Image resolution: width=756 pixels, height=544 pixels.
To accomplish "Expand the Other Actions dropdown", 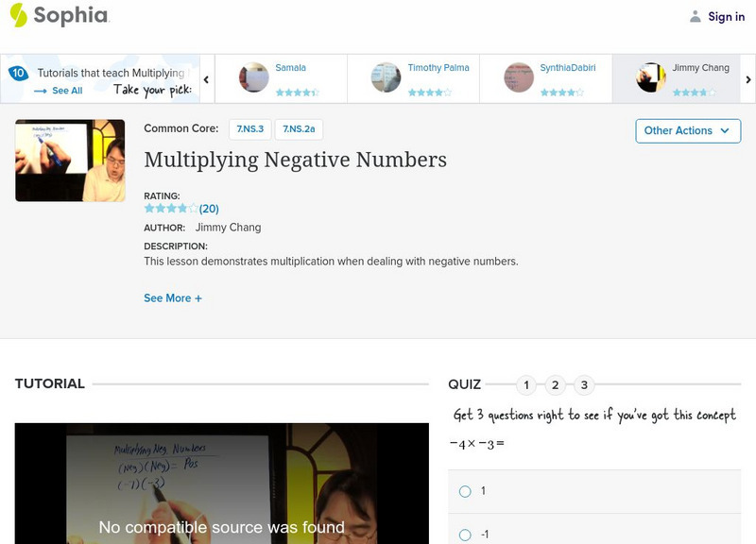I will (688, 131).
